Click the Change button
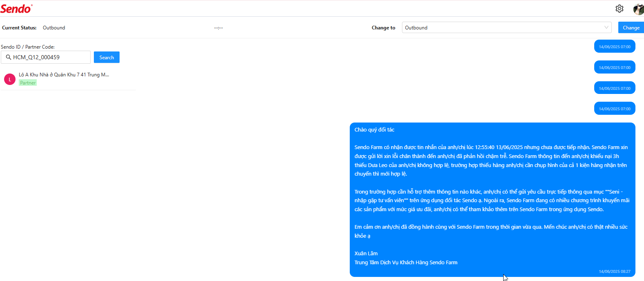Image resolution: width=644 pixels, height=281 pixels. (631, 27)
